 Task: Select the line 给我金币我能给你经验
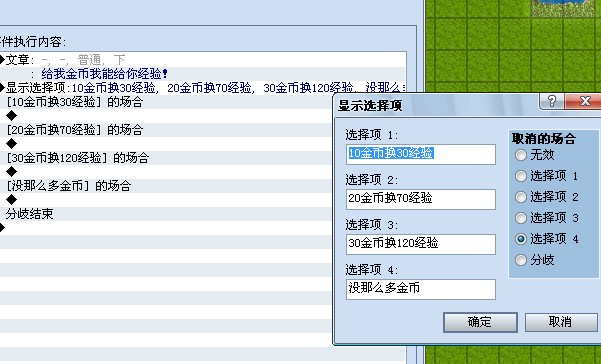(202, 74)
